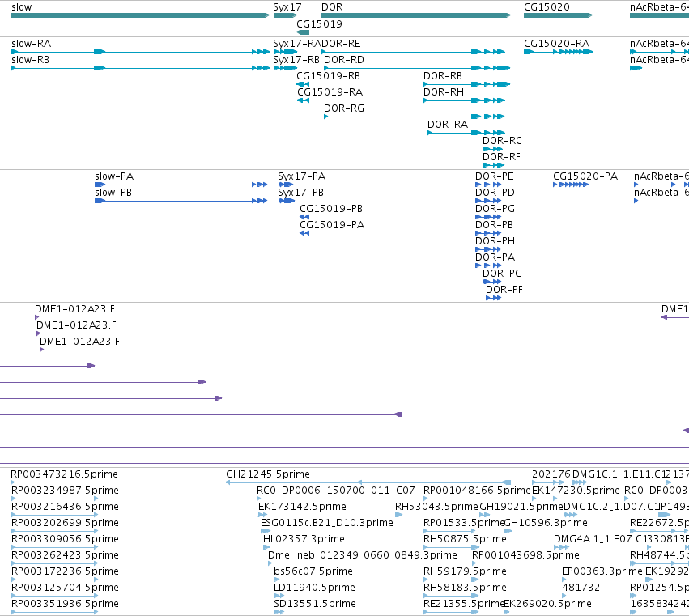Pick the DOR-PE protein feature
The height and width of the screenshot is (616, 689).
tap(488, 185)
